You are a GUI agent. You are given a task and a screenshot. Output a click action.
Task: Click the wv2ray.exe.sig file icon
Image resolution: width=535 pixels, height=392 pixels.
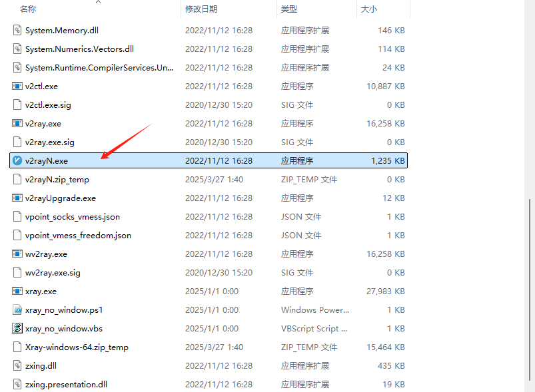click(x=17, y=272)
